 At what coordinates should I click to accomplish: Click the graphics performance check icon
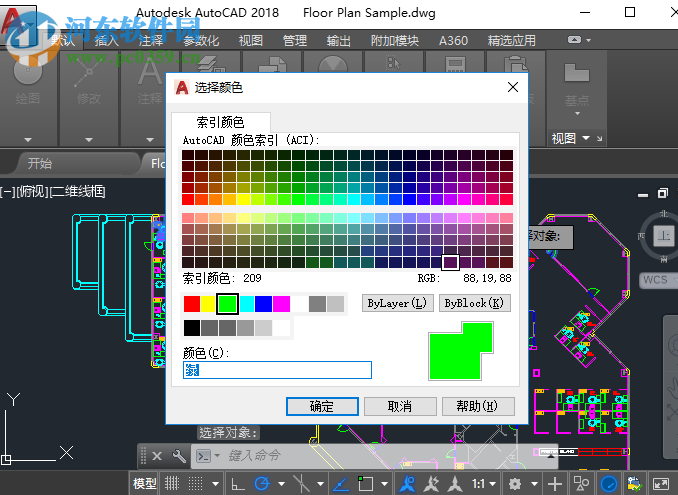coord(634,483)
